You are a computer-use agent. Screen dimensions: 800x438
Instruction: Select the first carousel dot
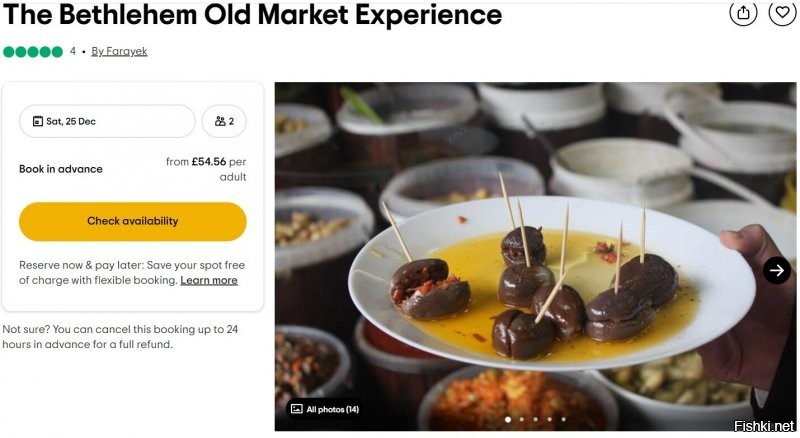(x=508, y=420)
